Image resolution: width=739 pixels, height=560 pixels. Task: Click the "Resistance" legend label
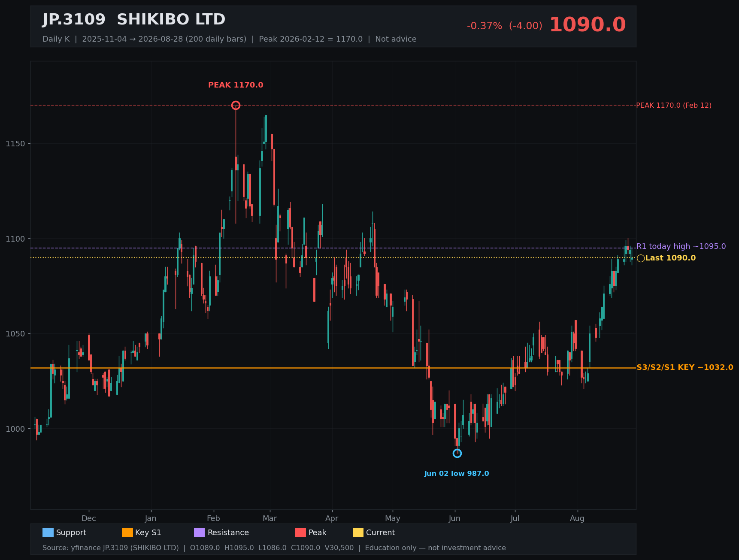(228, 533)
